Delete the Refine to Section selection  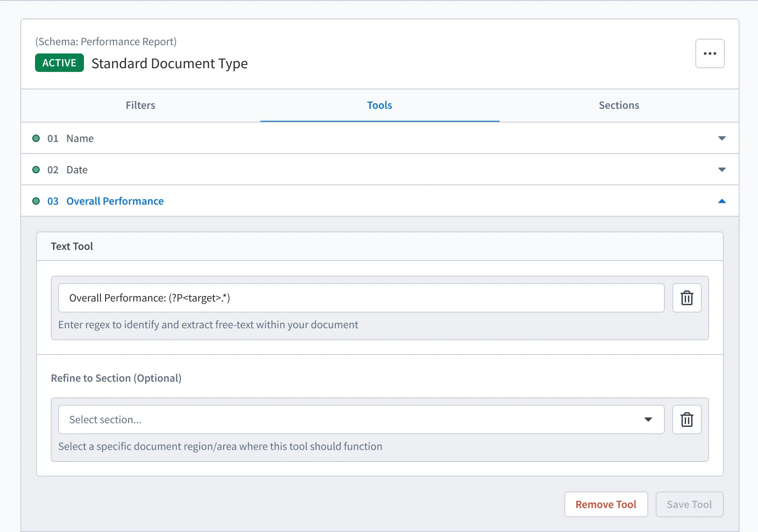[x=687, y=420]
